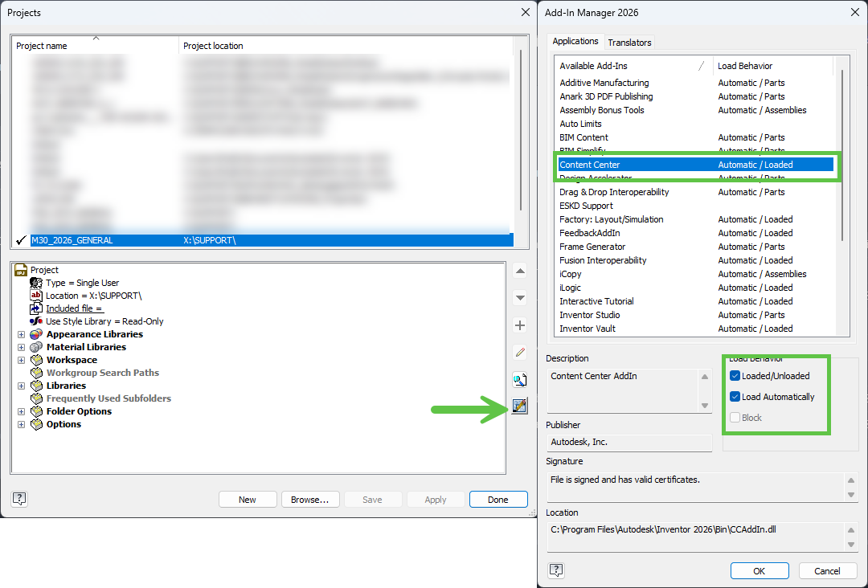Click the Material Libraries icon
The width and height of the screenshot is (868, 588).
(35, 347)
